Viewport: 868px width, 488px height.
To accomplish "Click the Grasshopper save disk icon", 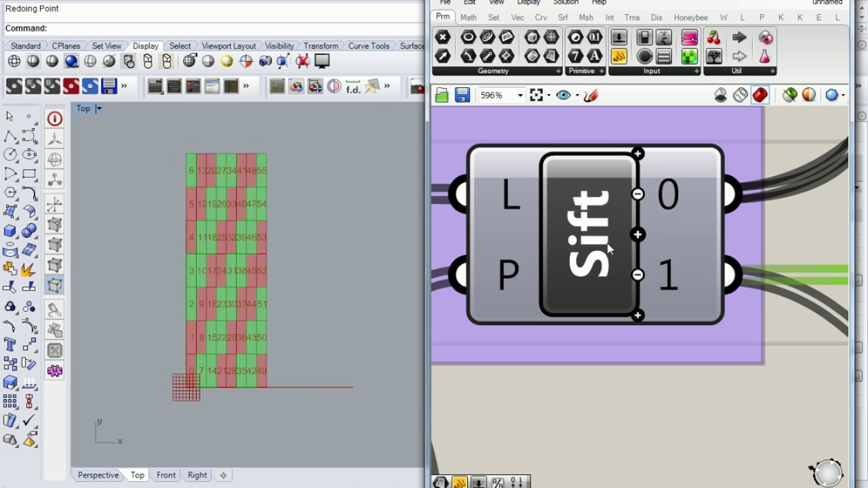I will click(x=462, y=96).
